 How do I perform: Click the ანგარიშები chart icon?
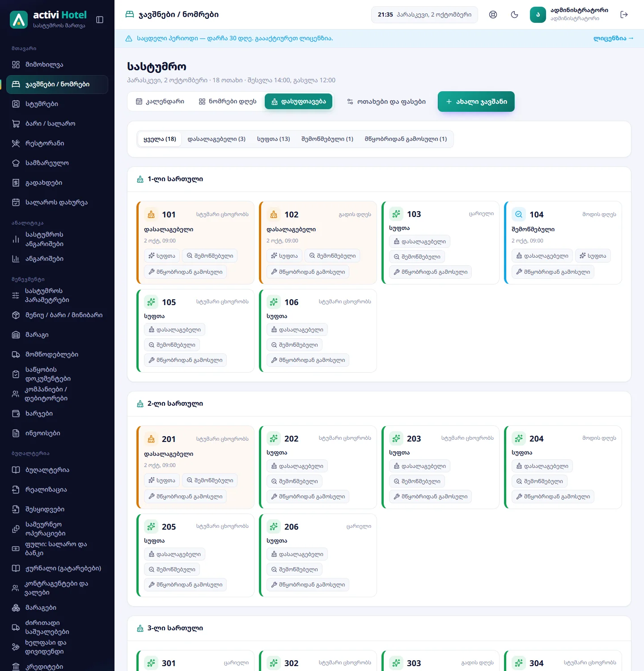tap(16, 259)
